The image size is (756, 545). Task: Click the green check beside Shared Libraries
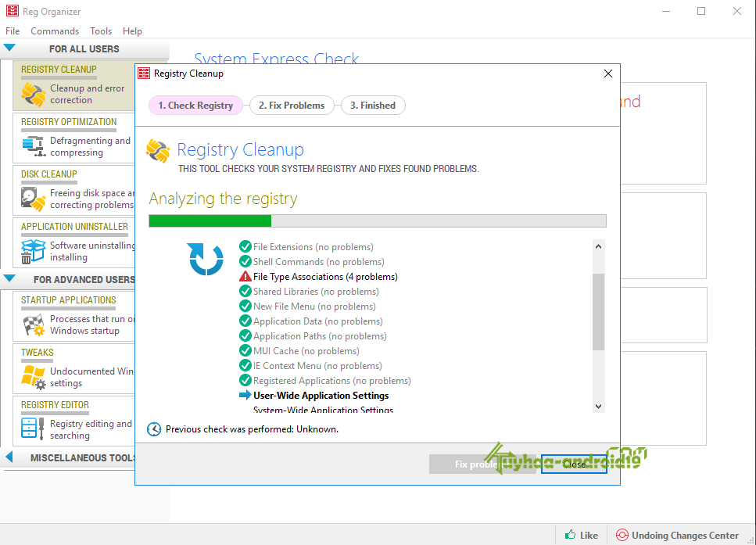point(245,292)
